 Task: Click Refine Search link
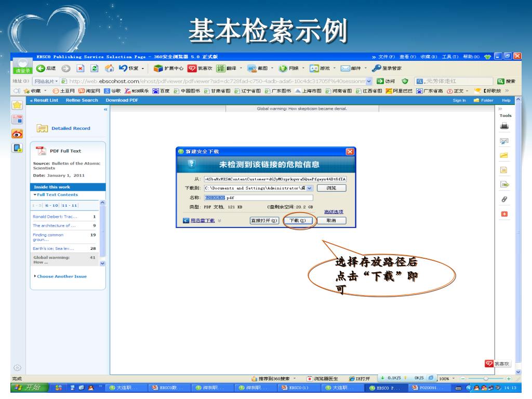pyautogui.click(x=82, y=100)
